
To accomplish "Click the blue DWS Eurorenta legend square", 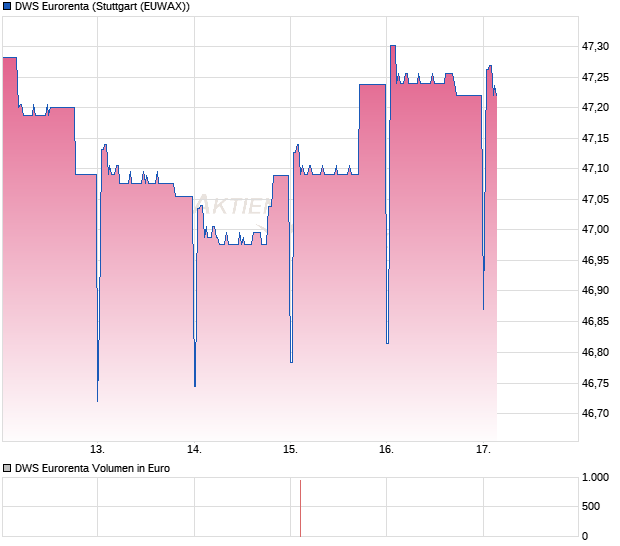I will 7,6.
